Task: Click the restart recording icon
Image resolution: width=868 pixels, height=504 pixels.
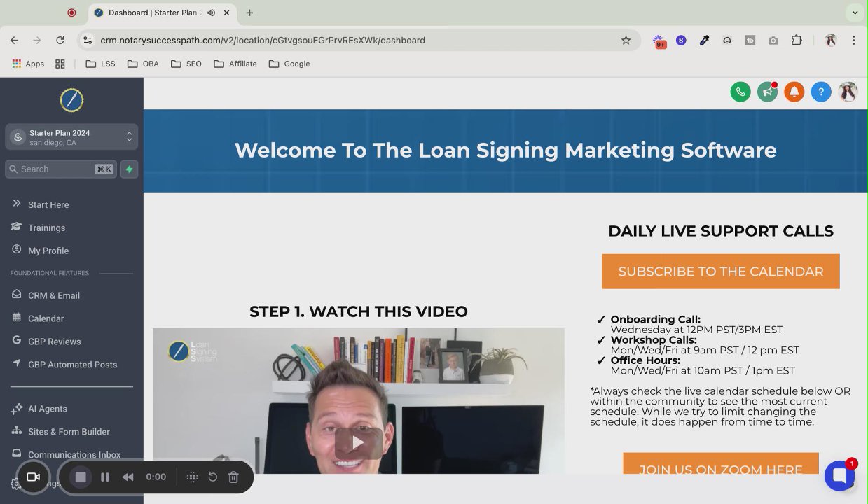Action: 213,477
